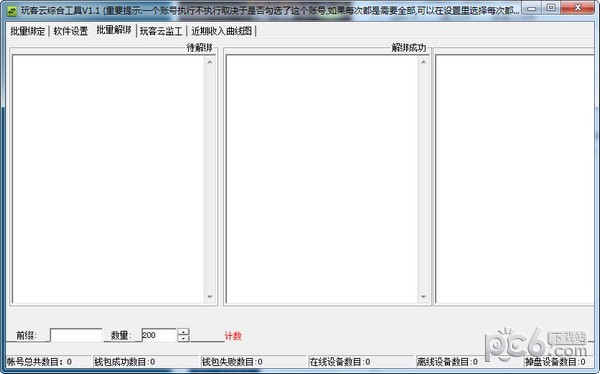
Task: Minimize the 玩客云综合工具 window
Action: (x=532, y=8)
